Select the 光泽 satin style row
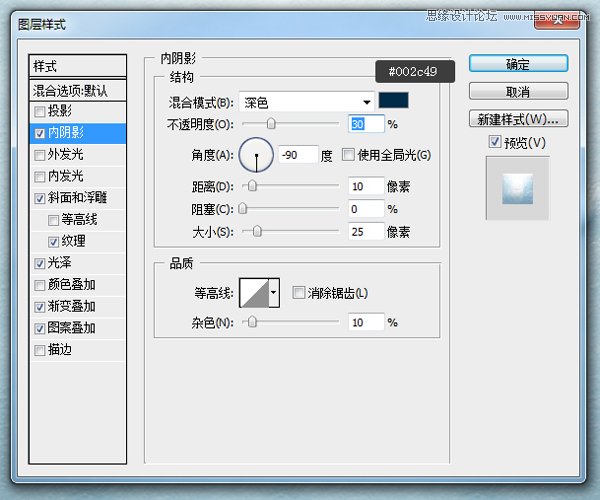The image size is (600, 500). tap(78, 263)
